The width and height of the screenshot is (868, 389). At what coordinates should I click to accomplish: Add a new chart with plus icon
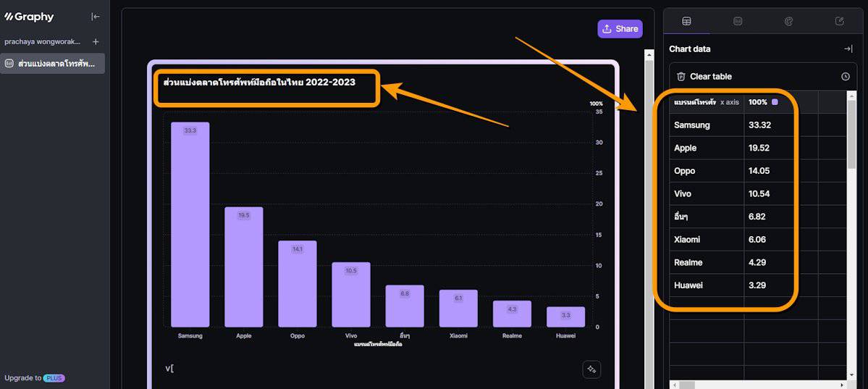point(96,42)
